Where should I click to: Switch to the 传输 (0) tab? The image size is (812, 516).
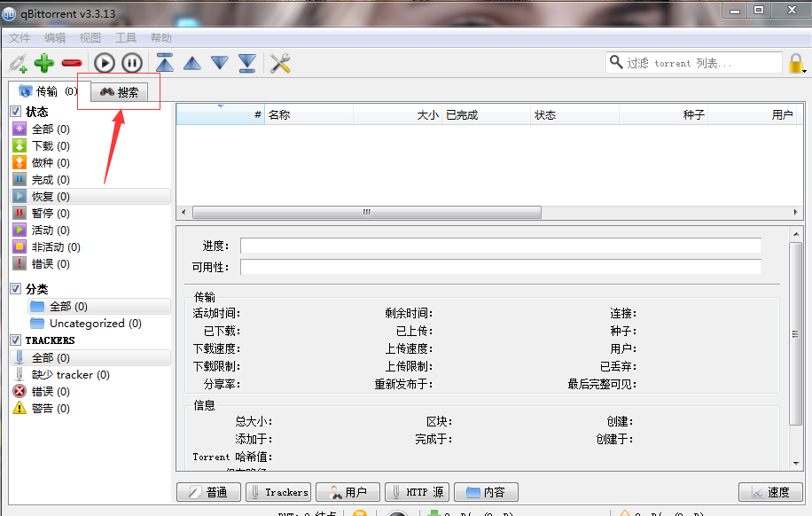tap(48, 91)
